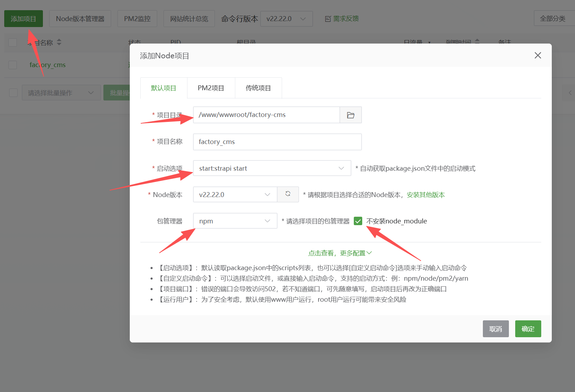Click the project name input field
This screenshot has height=392, width=575.
(277, 142)
